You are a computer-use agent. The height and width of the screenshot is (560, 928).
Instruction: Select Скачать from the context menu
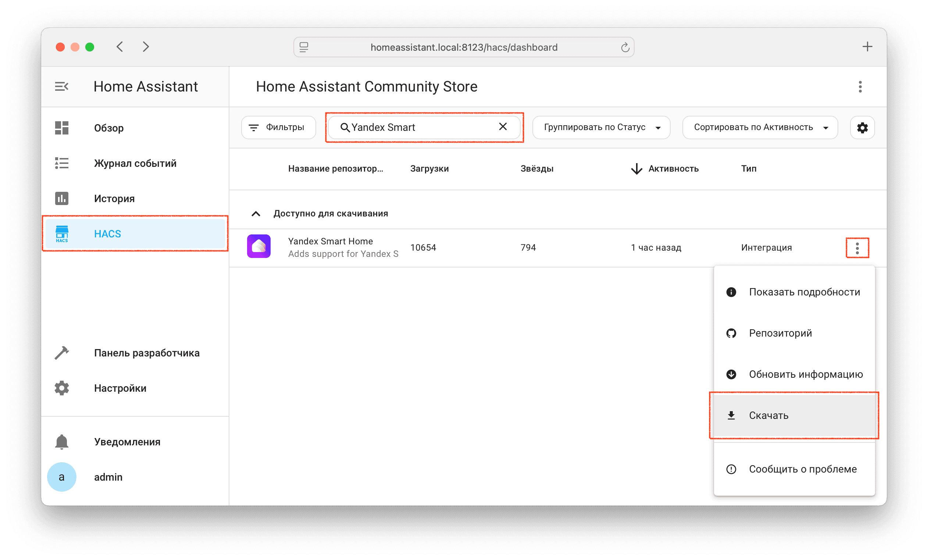[768, 416]
